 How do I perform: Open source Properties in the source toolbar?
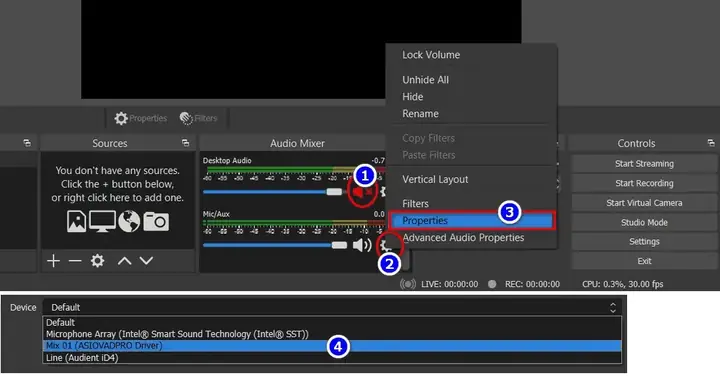[x=141, y=118]
